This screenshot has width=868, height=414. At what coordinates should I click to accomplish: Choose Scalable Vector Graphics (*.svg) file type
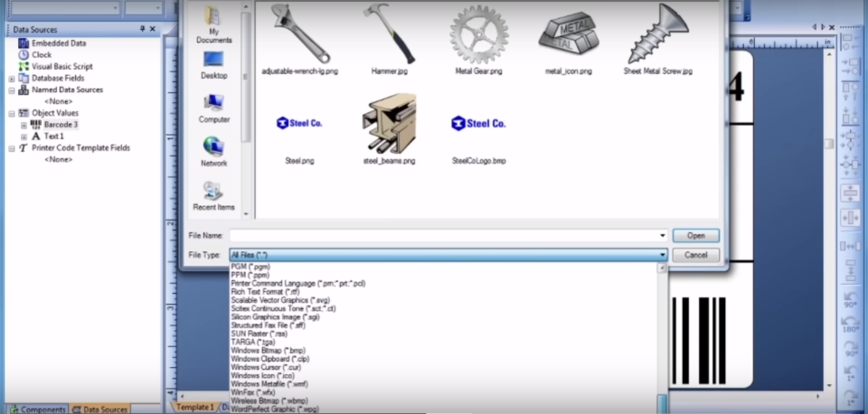click(280, 300)
